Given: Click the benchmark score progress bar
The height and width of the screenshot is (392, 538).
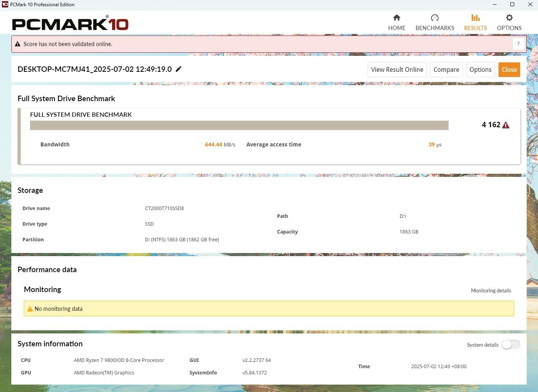Looking at the screenshot, I should 239,125.
